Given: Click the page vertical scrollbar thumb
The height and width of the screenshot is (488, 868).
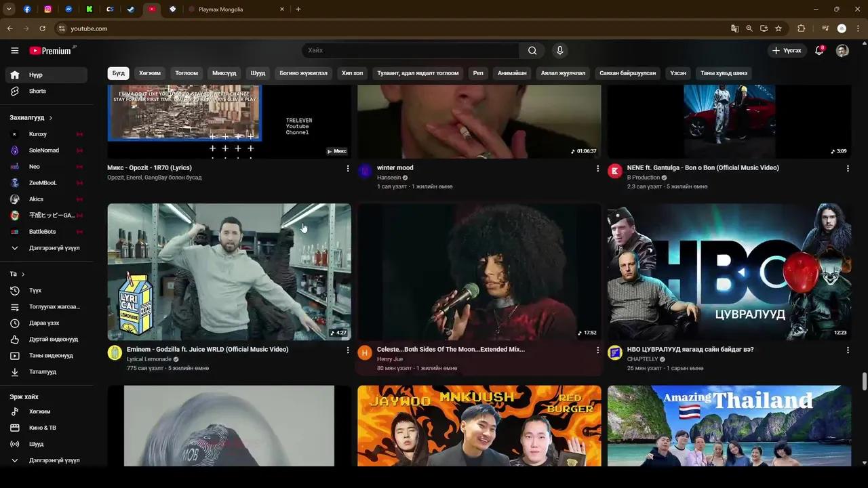Looking at the screenshot, I should [x=864, y=382].
